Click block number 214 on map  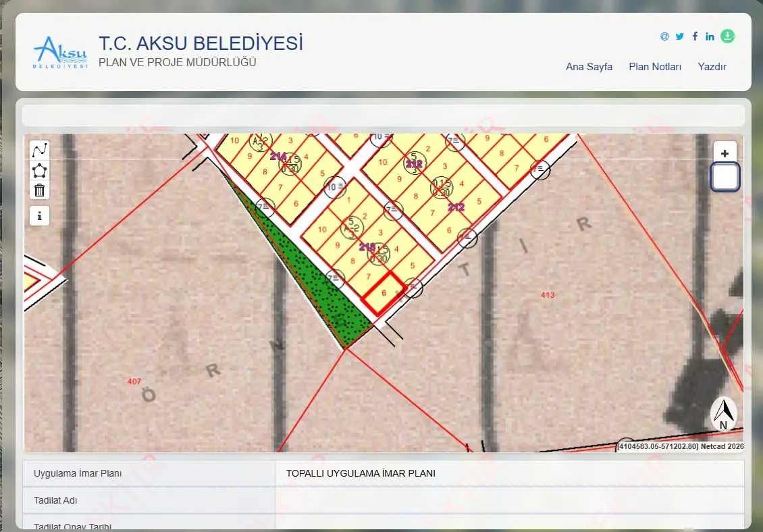278,156
